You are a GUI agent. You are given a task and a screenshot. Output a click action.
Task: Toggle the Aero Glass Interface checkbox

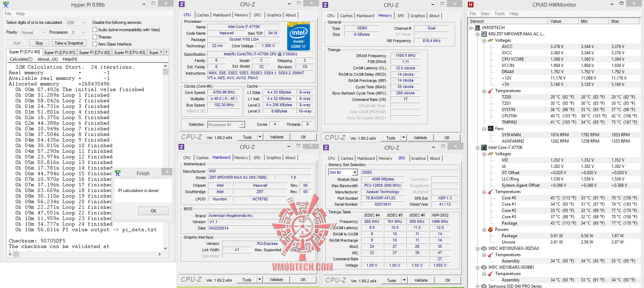95,44
